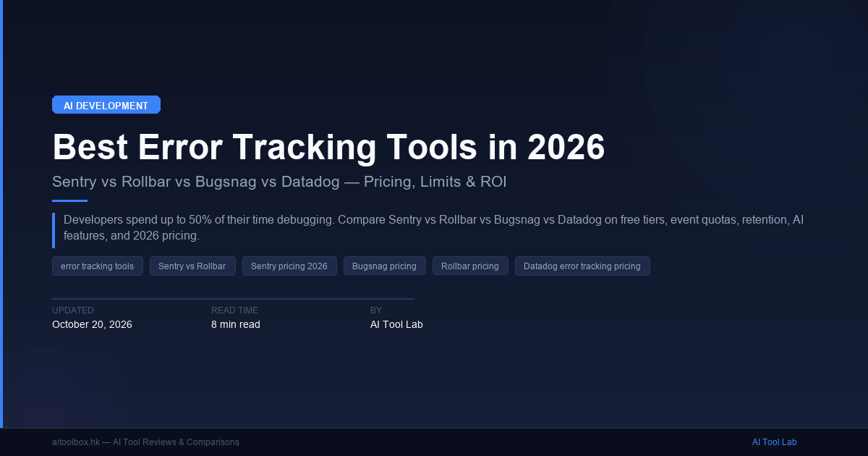The height and width of the screenshot is (456, 868).
Task: Click the 'aitoolbox.hk — AI Tool Reviews & Comparisons' footer text
Action: pyautogui.click(x=145, y=442)
